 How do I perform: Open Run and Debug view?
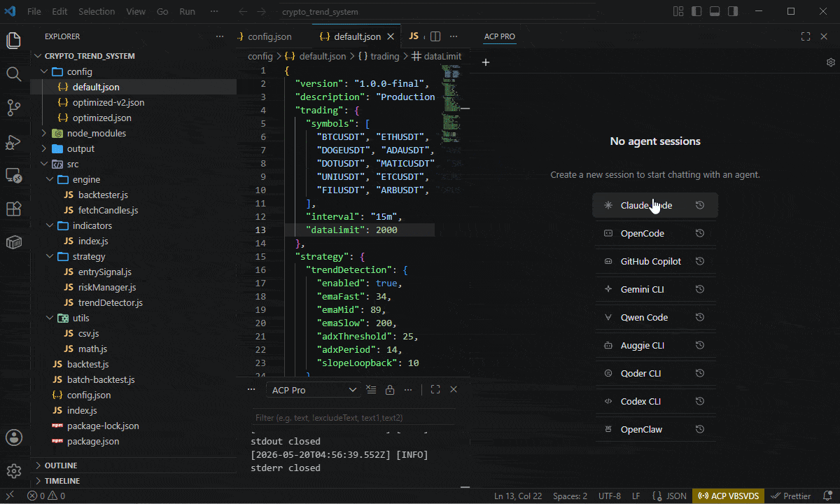[x=13, y=141]
